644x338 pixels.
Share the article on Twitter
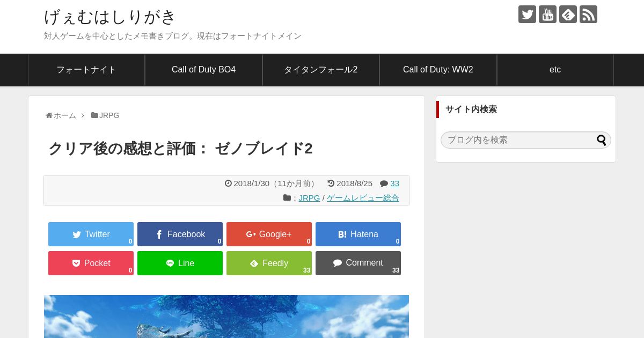[91, 234]
